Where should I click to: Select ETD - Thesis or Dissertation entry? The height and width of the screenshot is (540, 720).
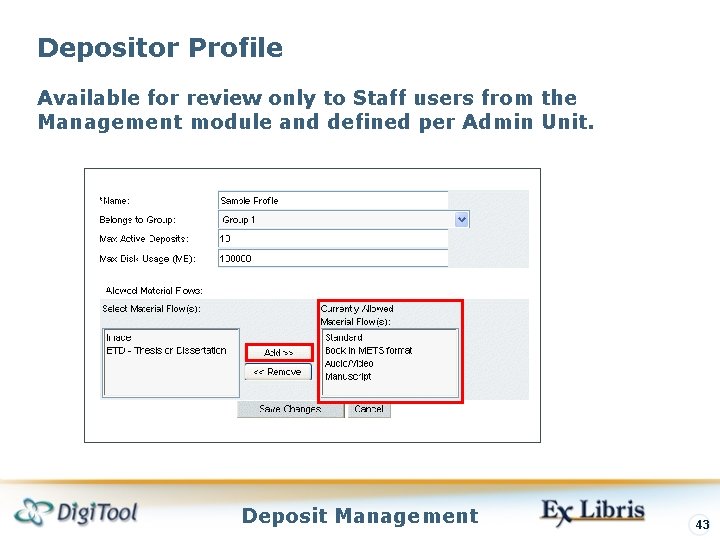coord(166,350)
